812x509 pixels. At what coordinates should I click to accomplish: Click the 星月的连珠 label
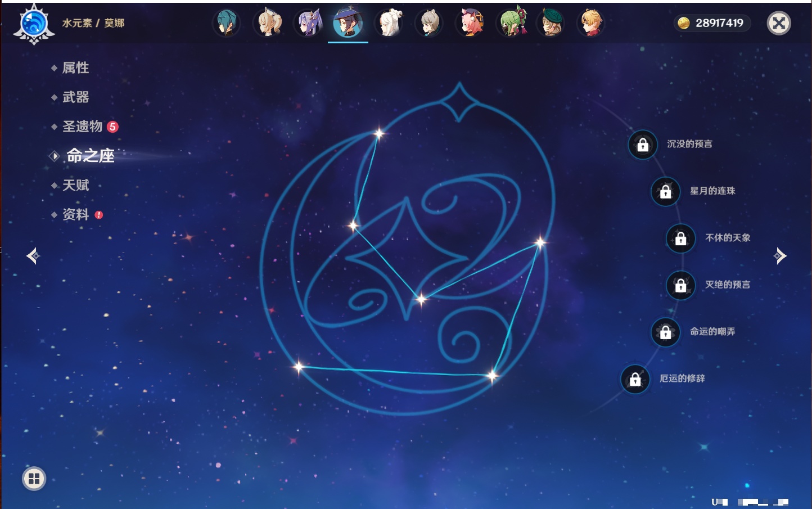coord(712,191)
